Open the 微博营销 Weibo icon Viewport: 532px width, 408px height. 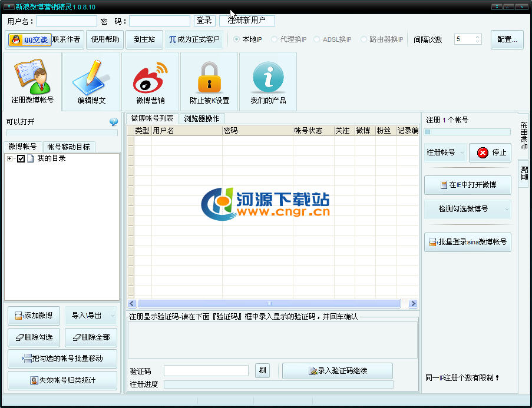[x=150, y=81]
